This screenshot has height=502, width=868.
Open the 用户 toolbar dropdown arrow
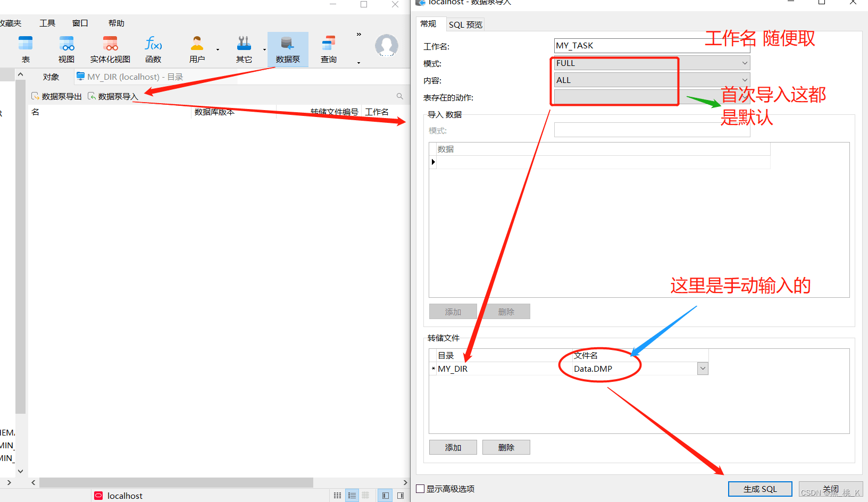point(218,50)
